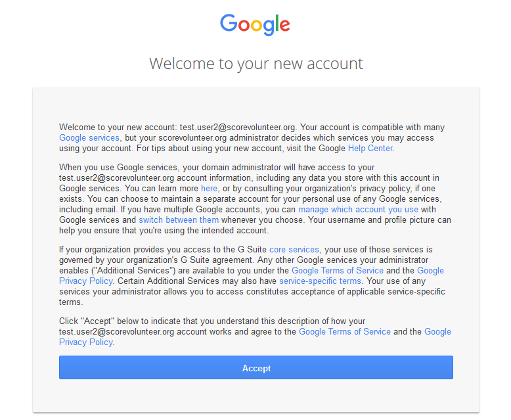The height and width of the screenshot is (420, 511).
Task: Click the paragraph about domain administrator access
Action: tap(197, 178)
